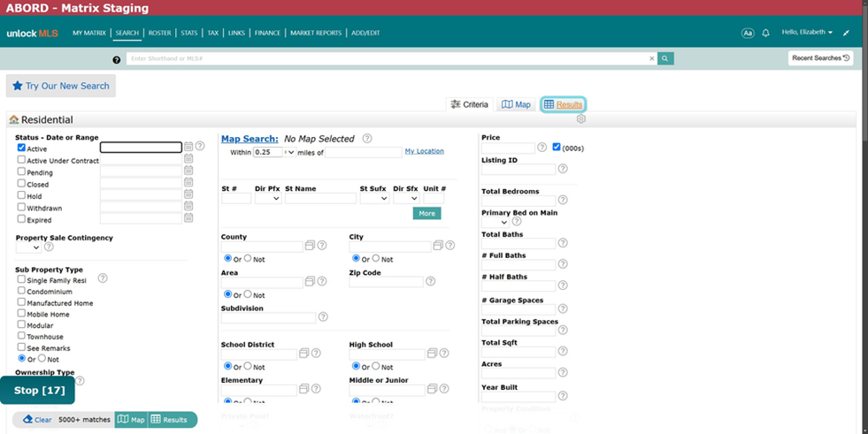
Task: Switch to the Map tab at top
Action: pos(516,104)
